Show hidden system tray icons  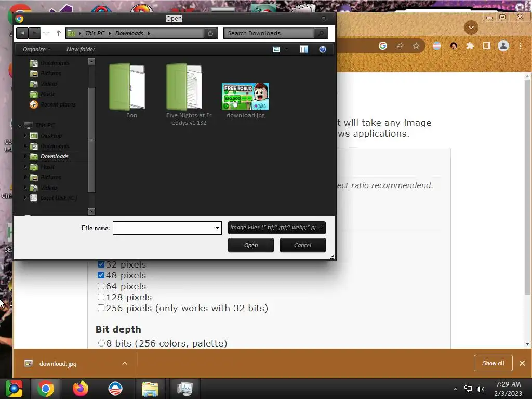click(455, 389)
